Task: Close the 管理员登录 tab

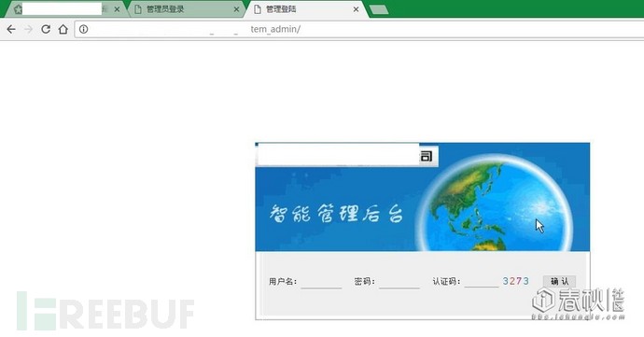Action: [x=236, y=9]
